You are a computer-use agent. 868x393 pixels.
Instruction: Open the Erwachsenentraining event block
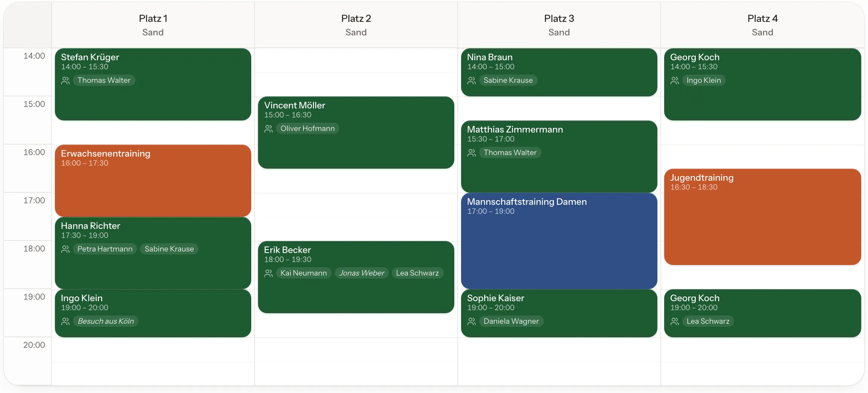pos(153,181)
